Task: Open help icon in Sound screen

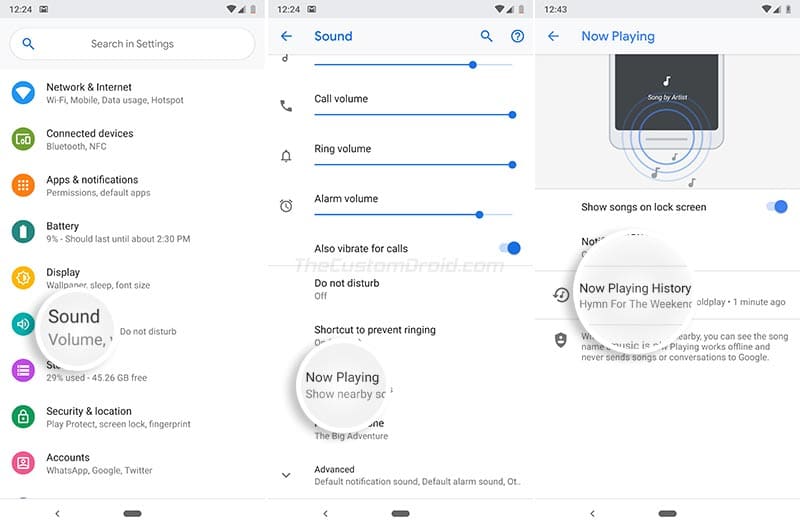Action: click(x=517, y=36)
